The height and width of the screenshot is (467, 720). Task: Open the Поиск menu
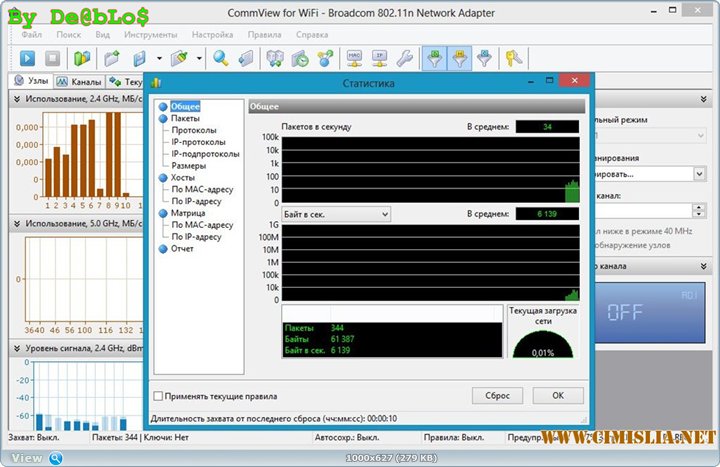(68, 34)
